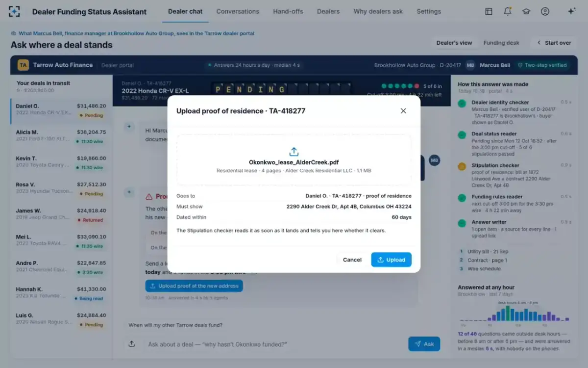Click the upload arrow icon in the drop zone
The width and height of the screenshot is (588, 368).
tap(294, 152)
